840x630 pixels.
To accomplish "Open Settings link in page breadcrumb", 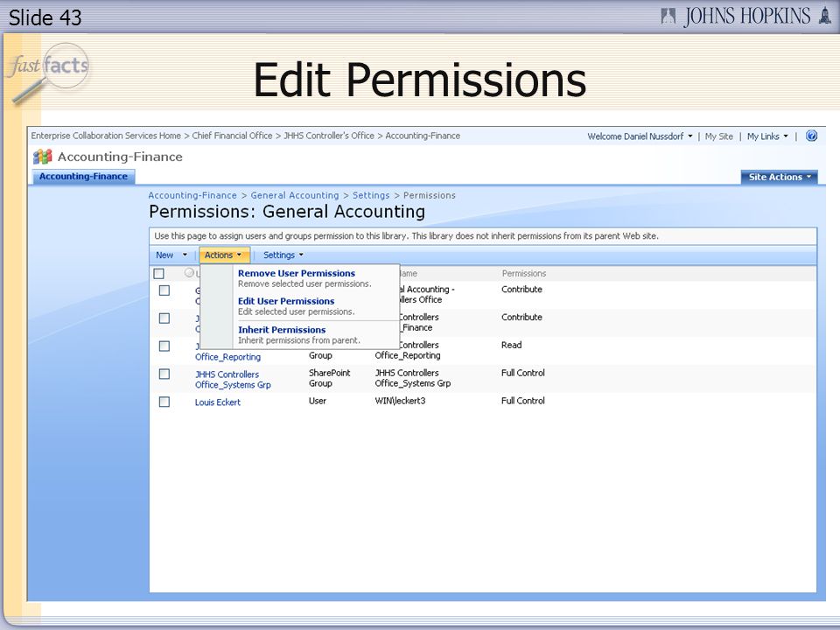I will [x=371, y=195].
